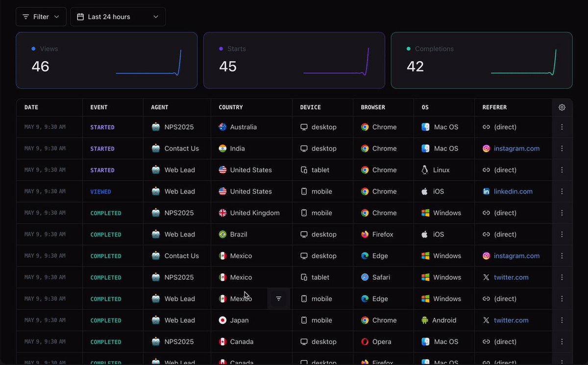
Task: Open the linkedin.com referer link
Action: [513, 192]
